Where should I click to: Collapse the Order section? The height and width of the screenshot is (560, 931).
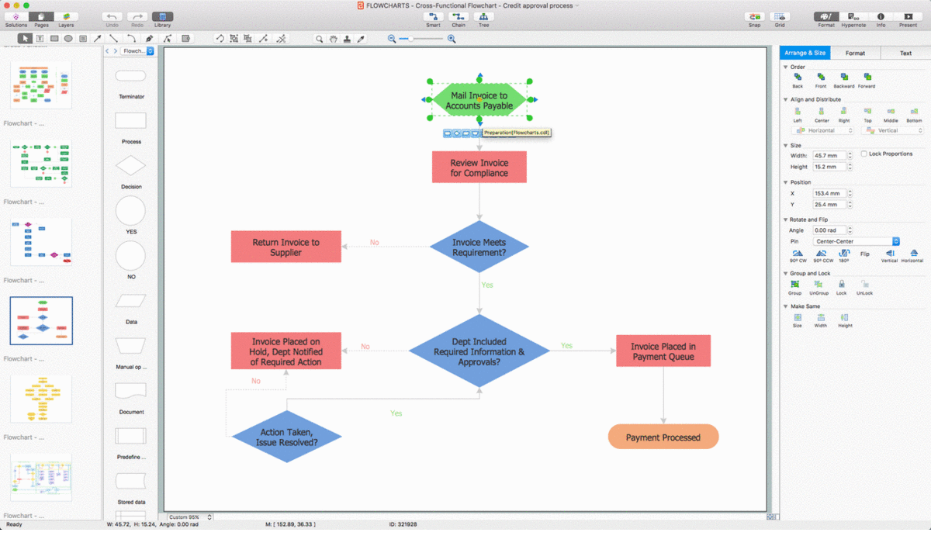[785, 67]
